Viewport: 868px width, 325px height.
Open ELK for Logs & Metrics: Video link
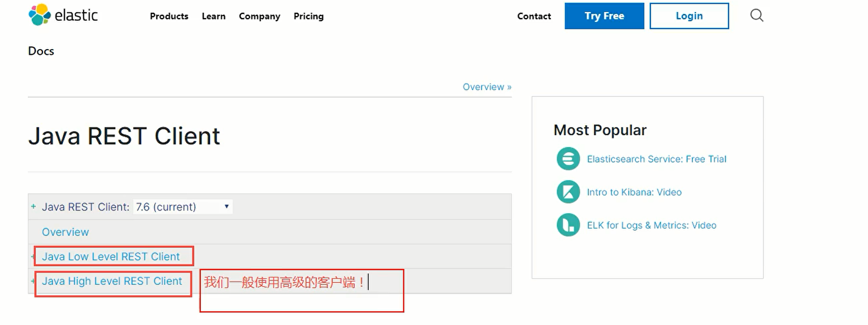click(x=651, y=225)
